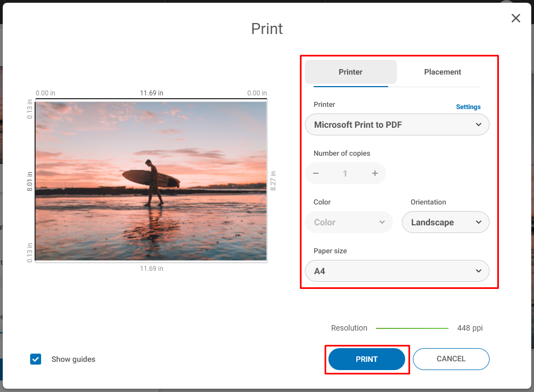Click the PRINT button
This screenshot has width=534, height=392.
click(x=366, y=359)
